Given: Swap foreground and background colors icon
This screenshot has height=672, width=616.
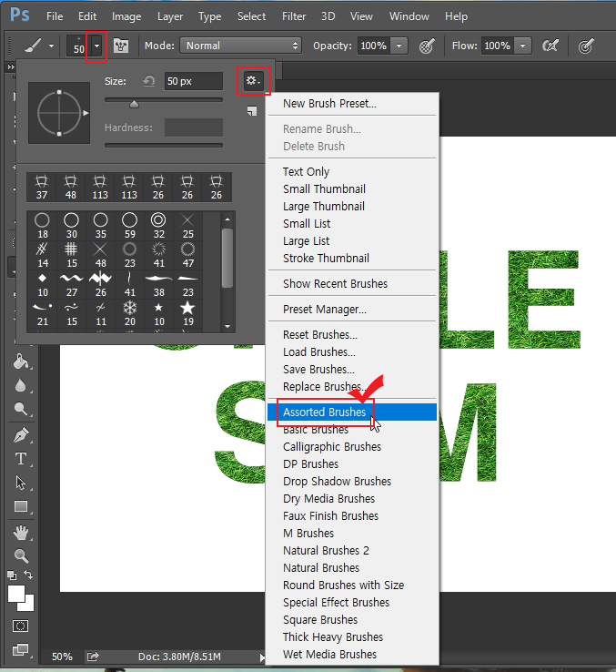Looking at the screenshot, I should pos(28,574).
